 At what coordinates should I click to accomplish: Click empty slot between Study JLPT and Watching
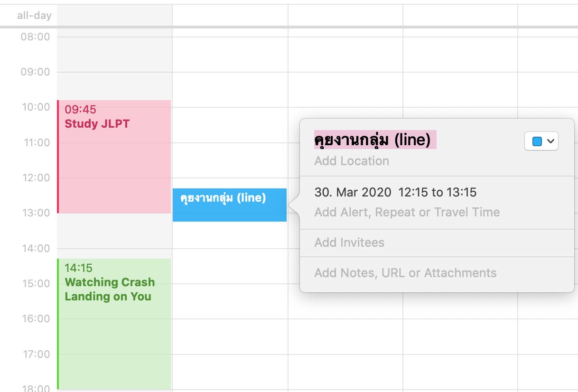click(x=114, y=236)
